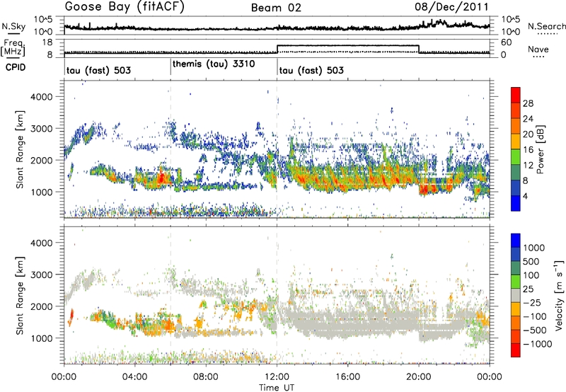
Task: Click the date '08/Dec/2011'
Action: point(451,7)
